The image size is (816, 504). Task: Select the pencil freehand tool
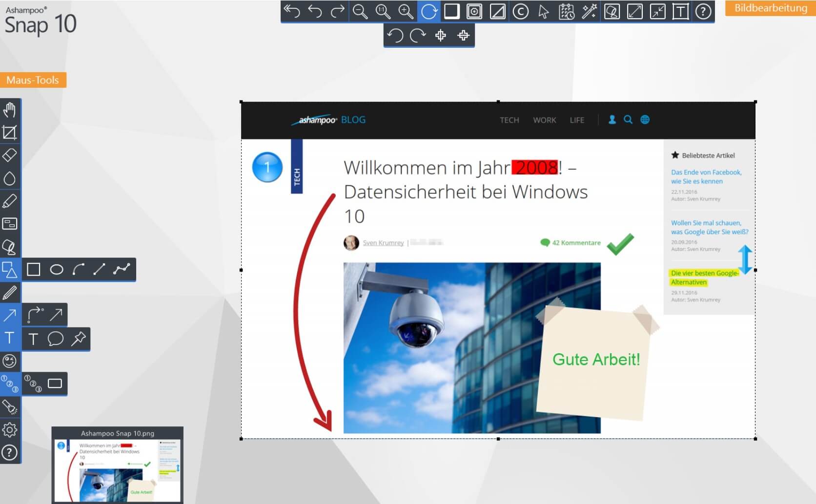click(10, 292)
